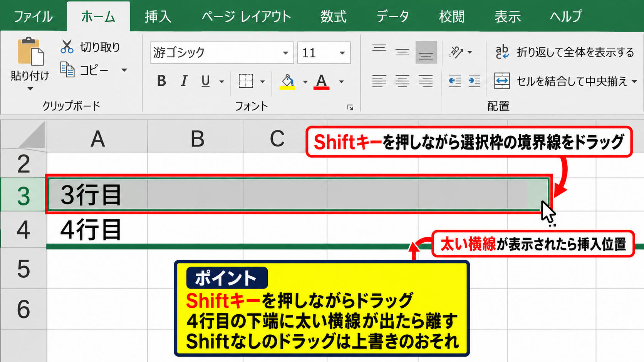Open the ファイル tab
This screenshot has width=644, height=362.
click(x=33, y=17)
